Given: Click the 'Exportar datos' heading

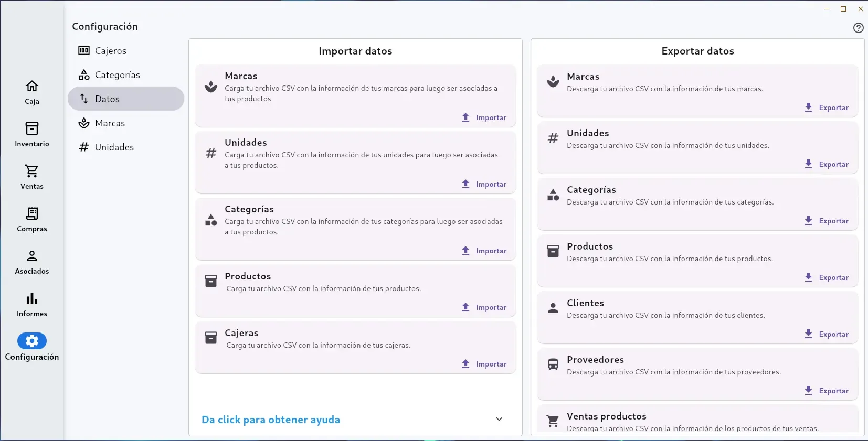Looking at the screenshot, I should click(x=697, y=51).
